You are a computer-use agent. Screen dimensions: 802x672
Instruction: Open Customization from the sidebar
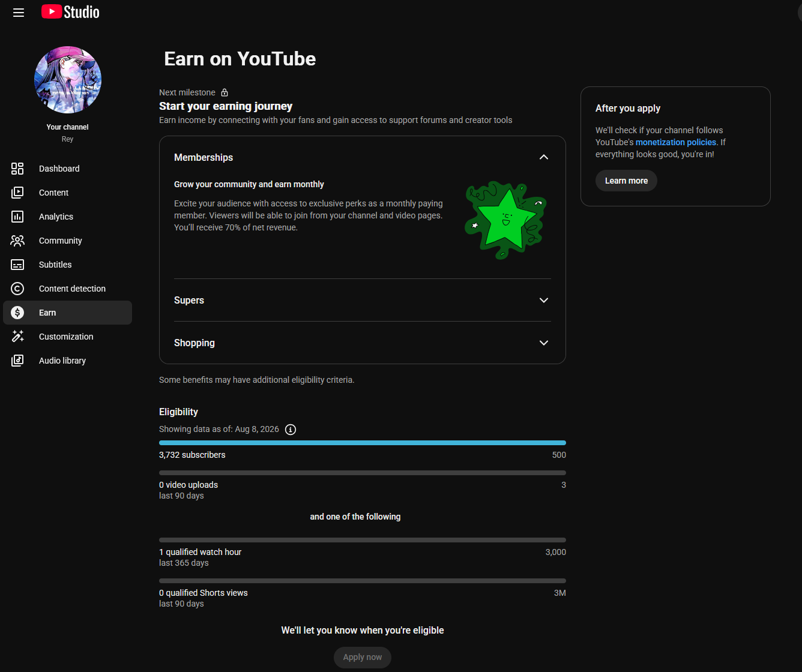tap(67, 337)
